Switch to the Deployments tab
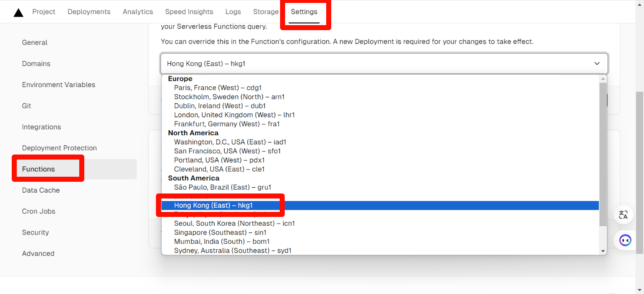644x294 pixels. pos(89,12)
